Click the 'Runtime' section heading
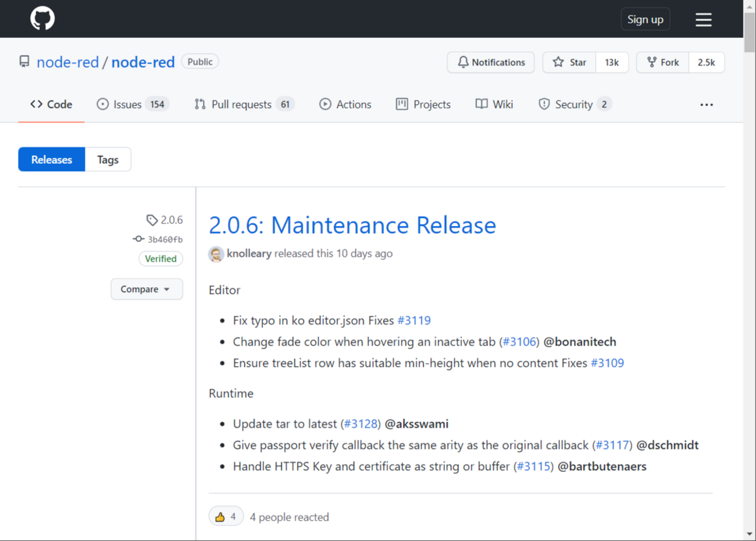The width and height of the screenshot is (756, 541). (231, 393)
